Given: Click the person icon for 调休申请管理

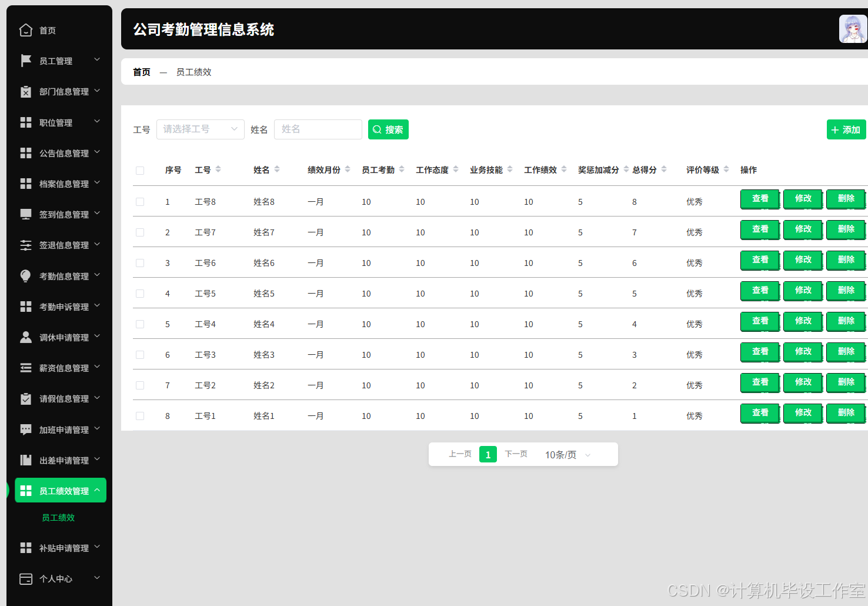Looking at the screenshot, I should 26,337.
